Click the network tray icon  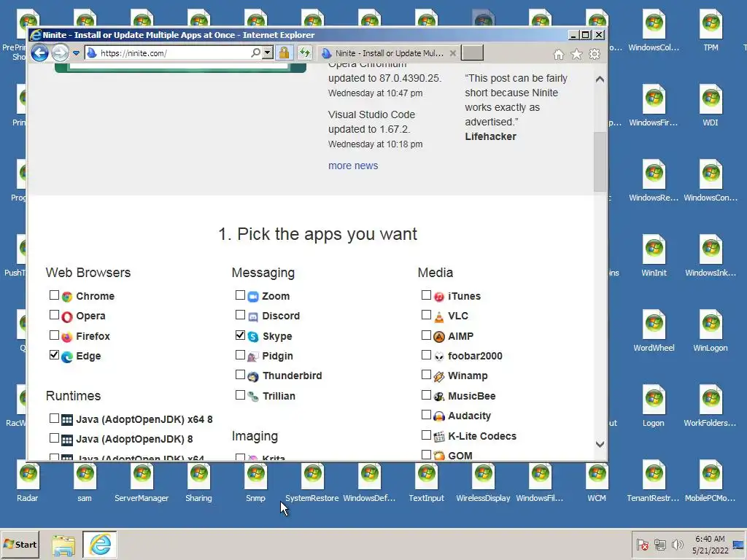[659, 545]
